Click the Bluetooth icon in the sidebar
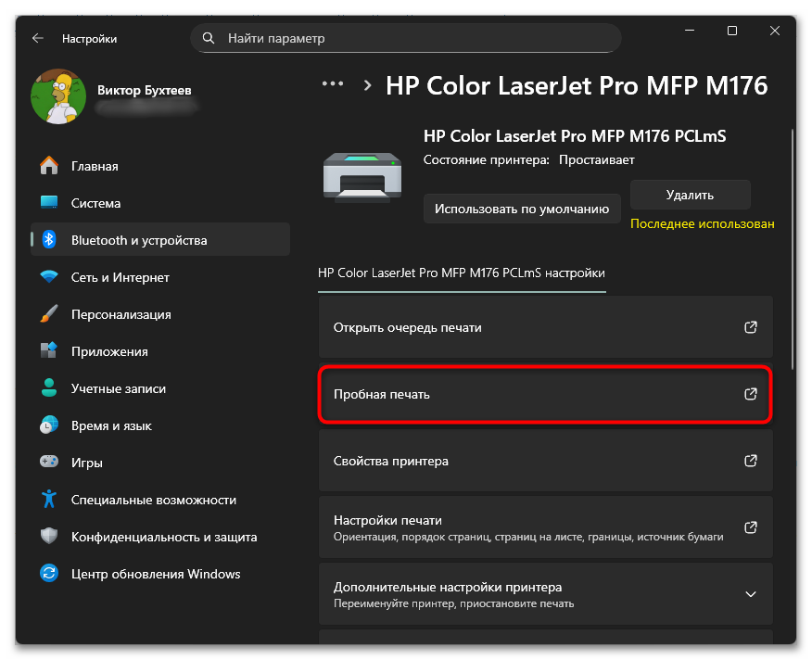The height and width of the screenshot is (660, 812). click(49, 239)
